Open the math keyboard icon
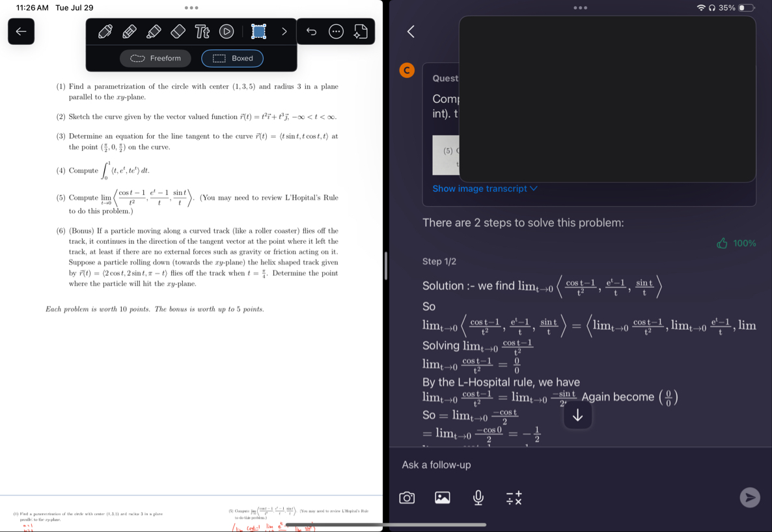Image resolution: width=772 pixels, height=532 pixels. pos(514,498)
